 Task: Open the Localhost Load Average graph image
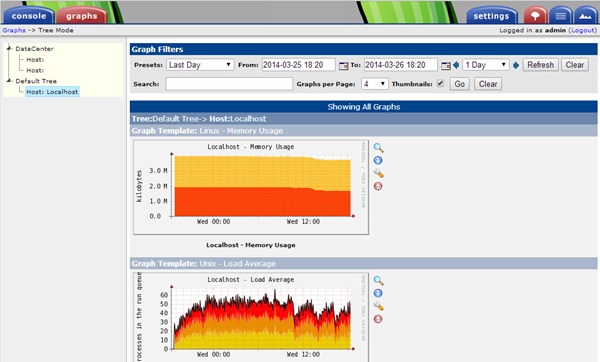(251, 317)
